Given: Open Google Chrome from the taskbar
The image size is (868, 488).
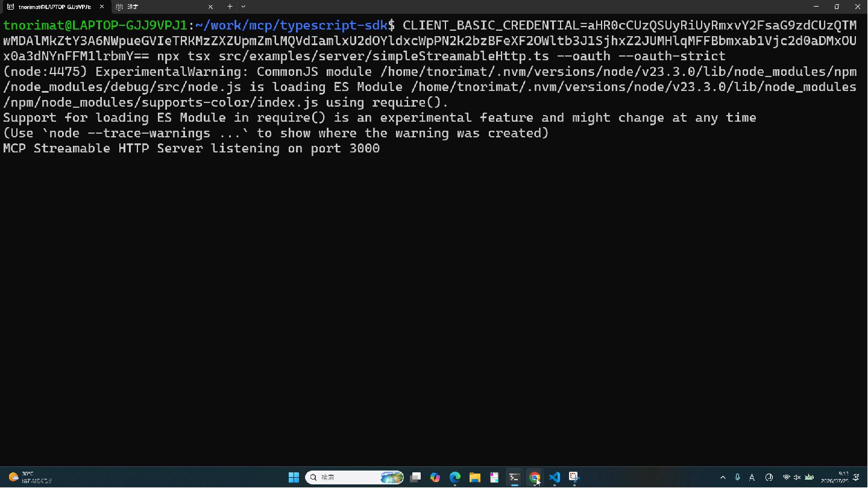Looking at the screenshot, I should [x=534, y=477].
